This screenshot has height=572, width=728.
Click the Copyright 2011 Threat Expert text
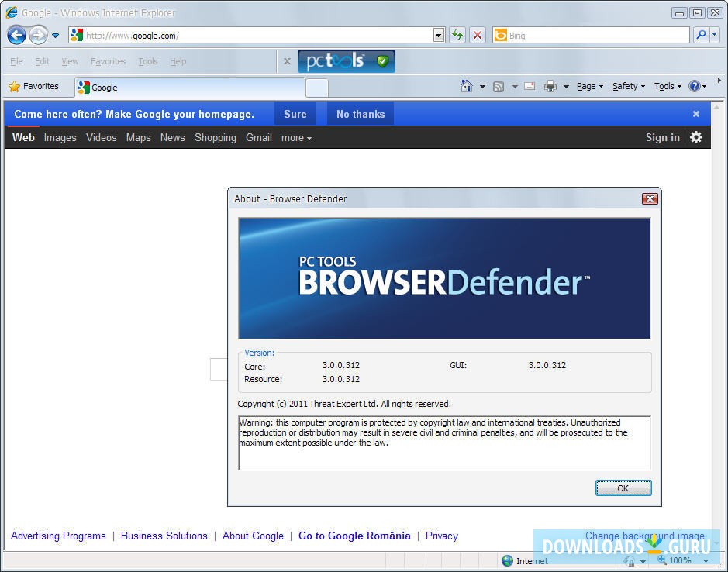(x=344, y=404)
